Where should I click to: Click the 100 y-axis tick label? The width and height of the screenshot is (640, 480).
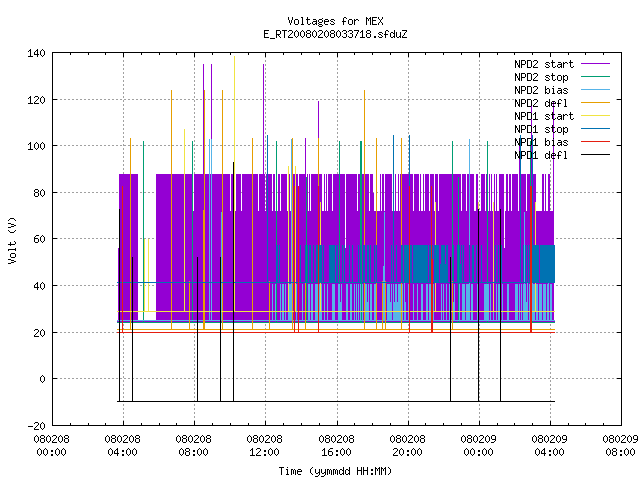36,146
